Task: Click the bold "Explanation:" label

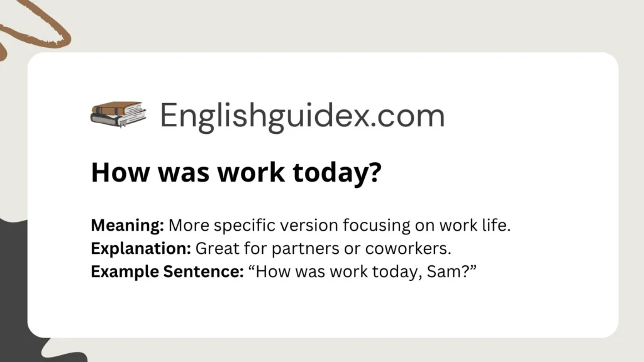Action: [141, 248]
